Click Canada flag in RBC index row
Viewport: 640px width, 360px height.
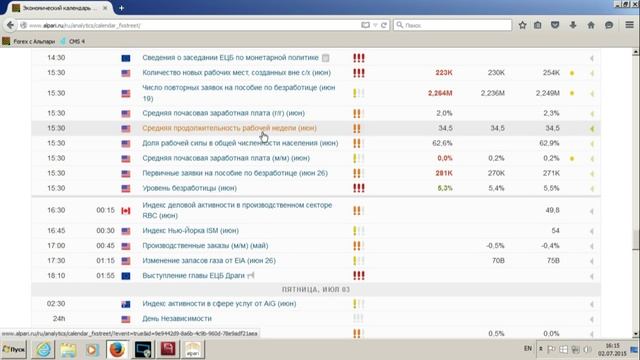click(x=126, y=211)
